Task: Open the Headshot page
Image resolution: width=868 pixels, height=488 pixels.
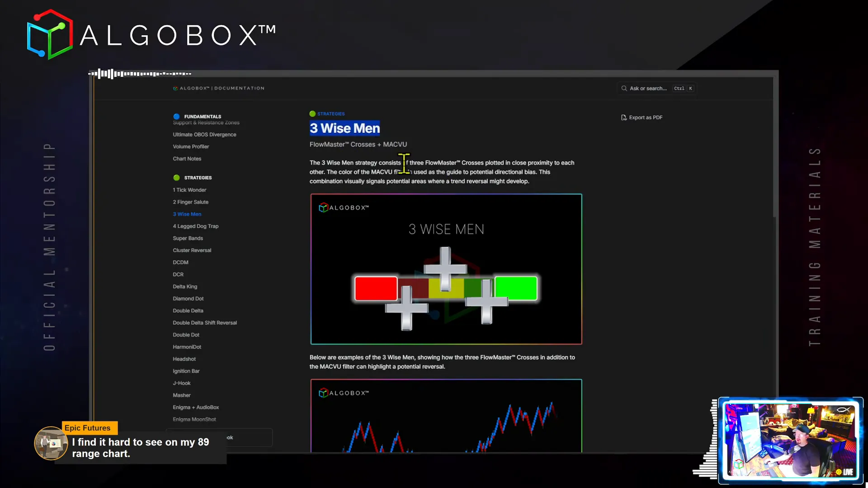Action: point(184,359)
